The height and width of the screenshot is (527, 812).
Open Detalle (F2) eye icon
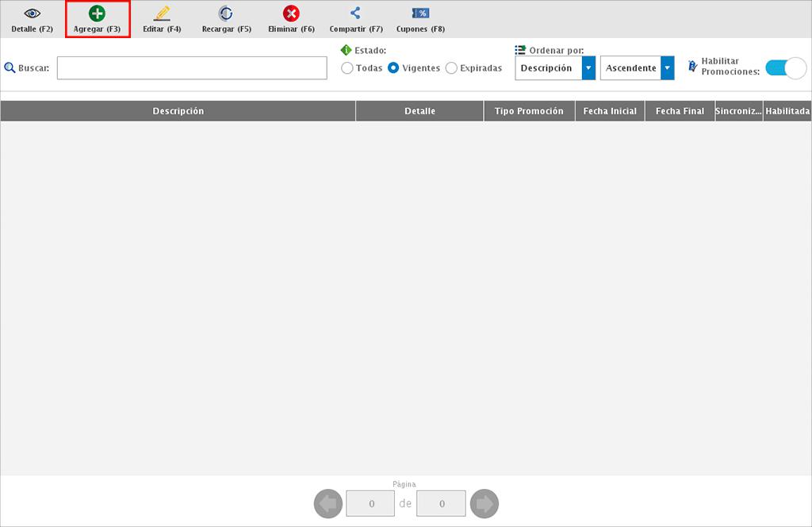pos(32,13)
